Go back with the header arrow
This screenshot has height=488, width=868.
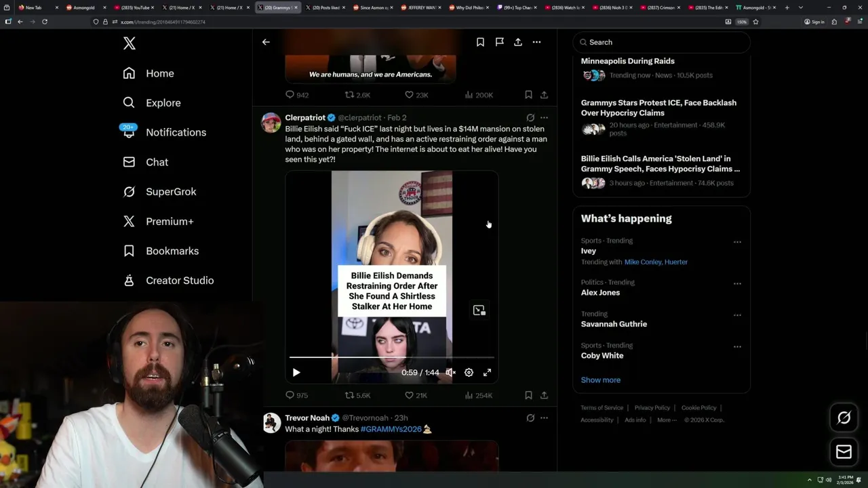[x=266, y=42]
